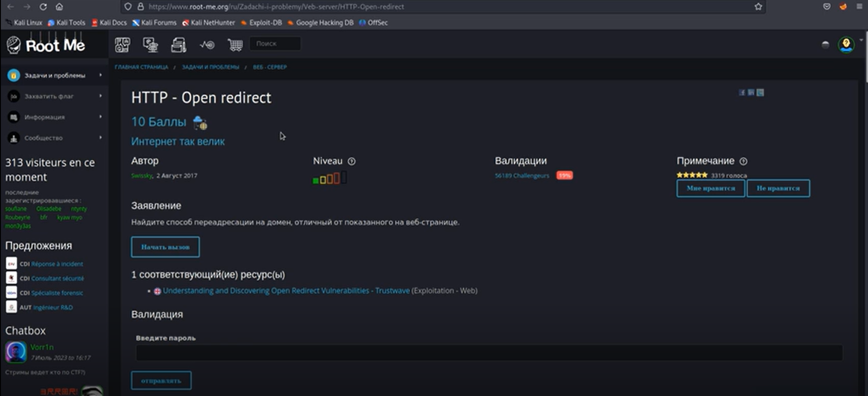This screenshot has height=396, width=868.
Task: Open the browser hamburger menu
Action: (x=859, y=7)
